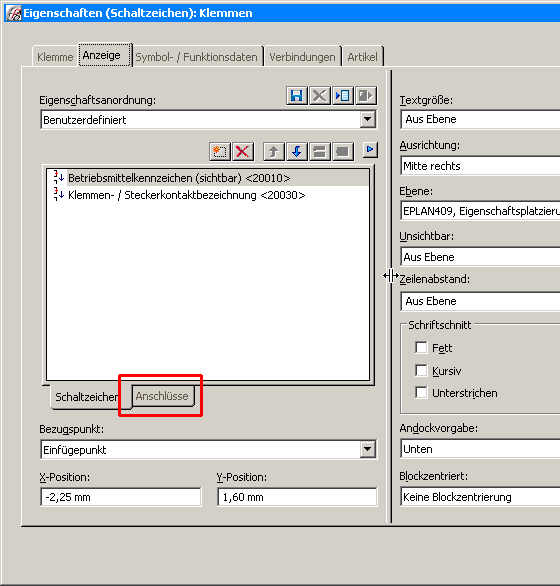Enable the Fett checkbox
This screenshot has height=586, width=560.
(x=421, y=348)
